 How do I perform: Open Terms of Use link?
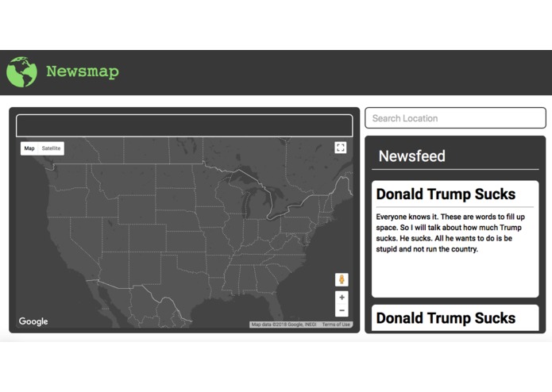tap(336, 325)
